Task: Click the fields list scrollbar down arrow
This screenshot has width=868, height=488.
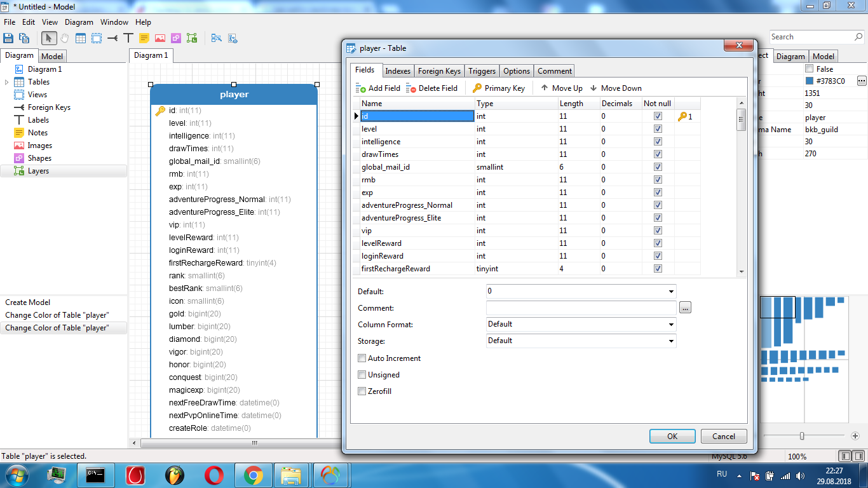Action: click(741, 271)
